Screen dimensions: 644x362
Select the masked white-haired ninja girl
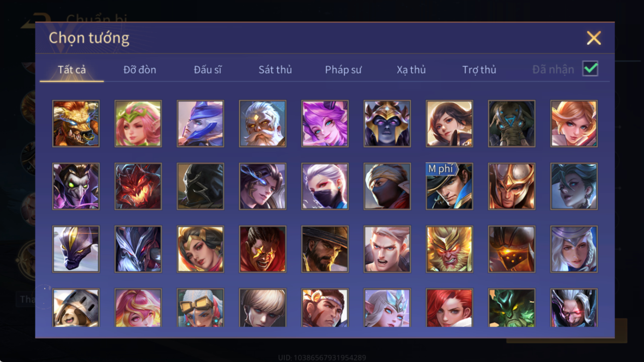click(x=325, y=186)
